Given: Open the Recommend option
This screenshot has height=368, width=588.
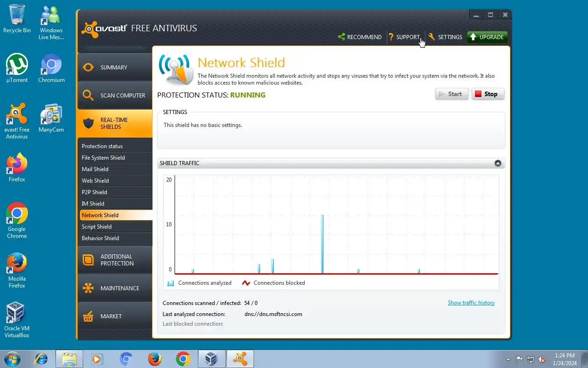Looking at the screenshot, I should pyautogui.click(x=360, y=37).
